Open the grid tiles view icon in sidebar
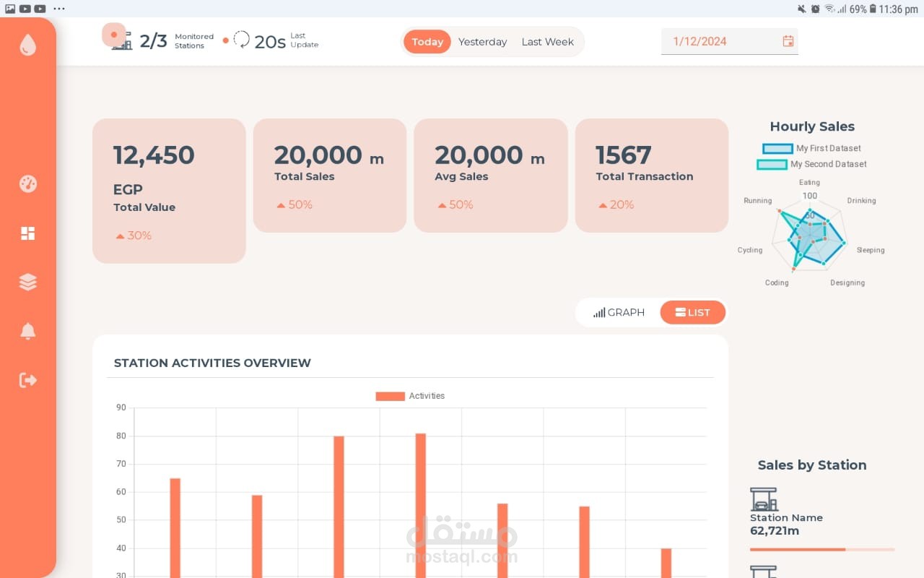924x578 pixels. pyautogui.click(x=27, y=233)
